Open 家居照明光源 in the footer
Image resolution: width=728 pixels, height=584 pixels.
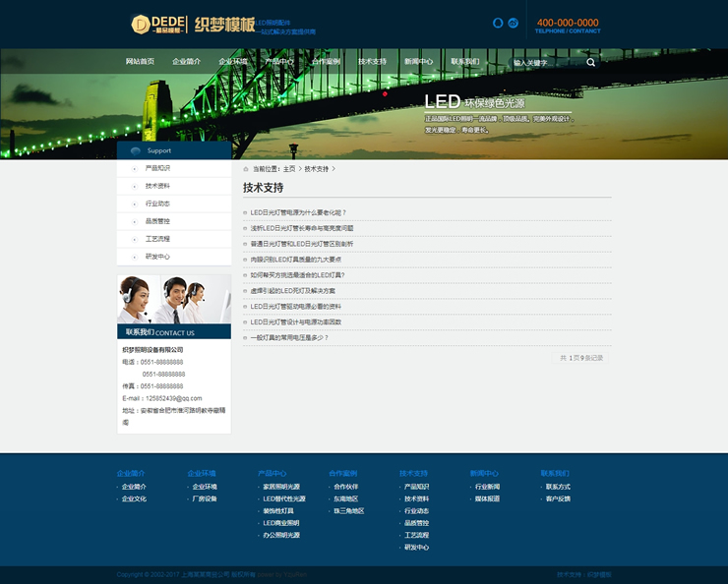pos(281,487)
